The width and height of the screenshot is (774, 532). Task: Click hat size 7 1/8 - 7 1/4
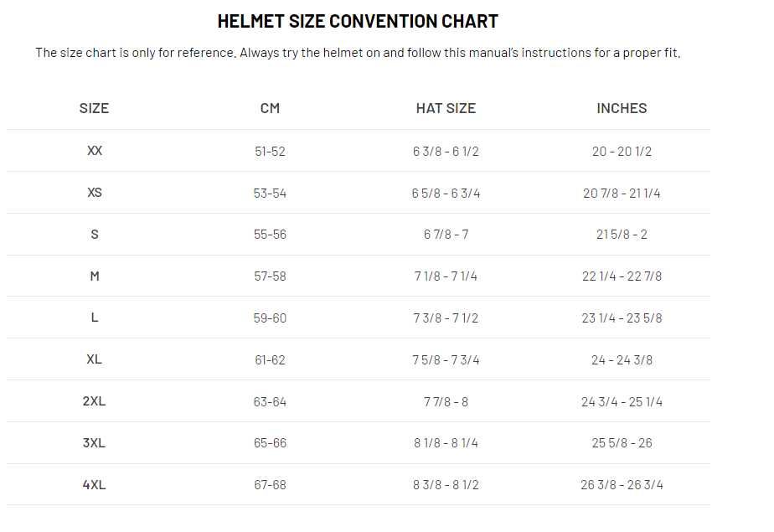click(446, 276)
